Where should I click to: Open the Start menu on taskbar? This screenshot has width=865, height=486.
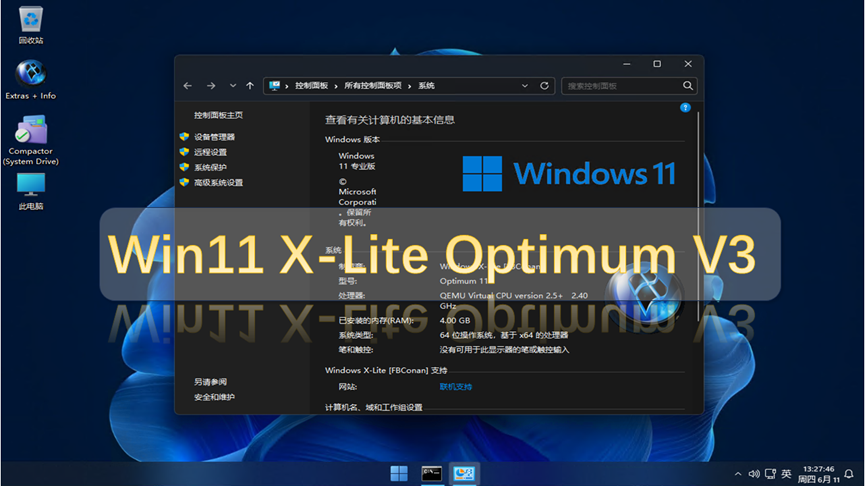(x=399, y=473)
